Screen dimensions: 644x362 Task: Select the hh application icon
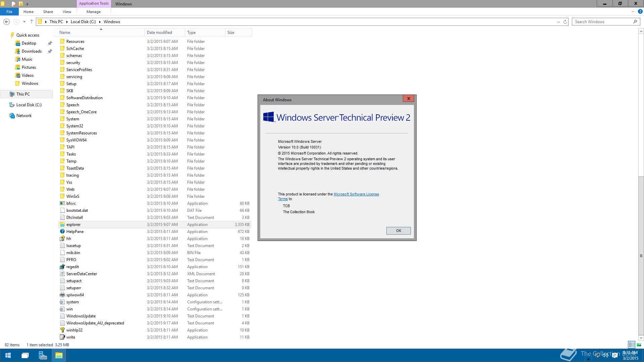click(x=62, y=239)
